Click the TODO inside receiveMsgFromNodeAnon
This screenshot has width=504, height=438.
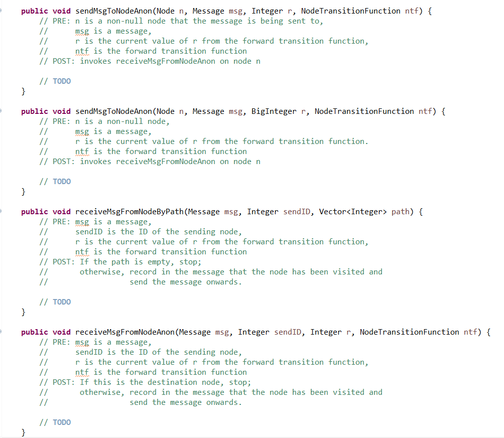tap(62, 422)
